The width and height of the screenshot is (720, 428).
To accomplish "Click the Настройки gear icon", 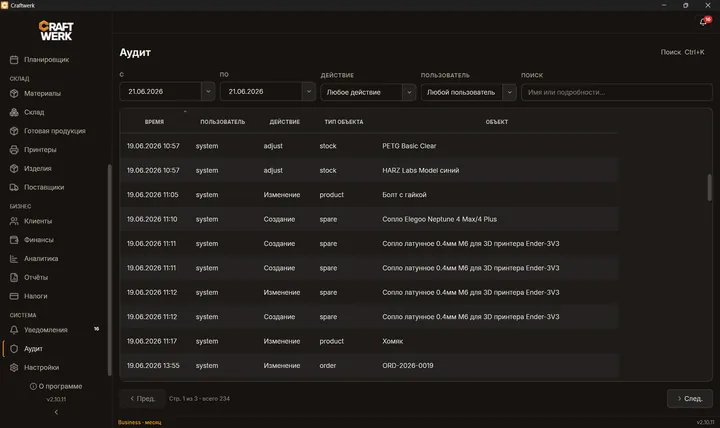I will point(14,367).
